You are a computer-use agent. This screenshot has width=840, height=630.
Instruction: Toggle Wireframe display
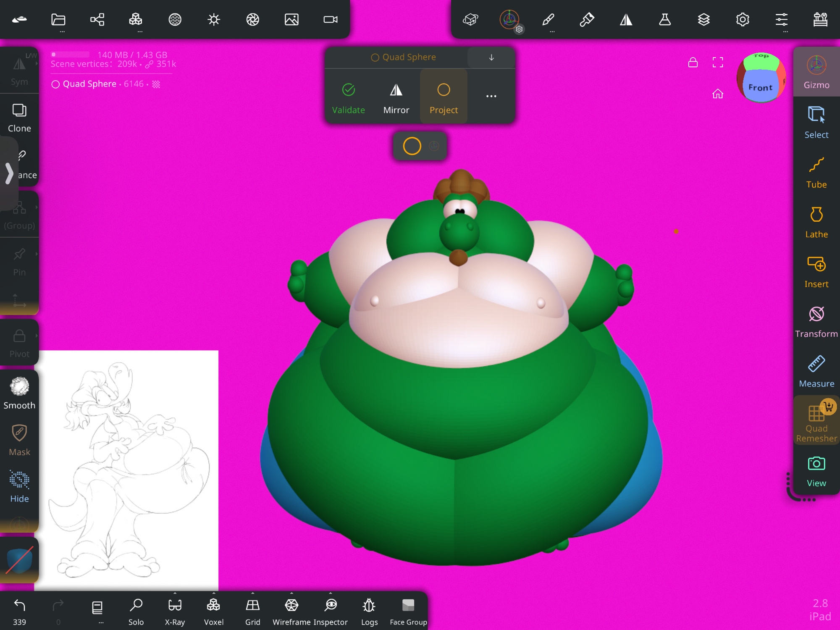(x=291, y=610)
